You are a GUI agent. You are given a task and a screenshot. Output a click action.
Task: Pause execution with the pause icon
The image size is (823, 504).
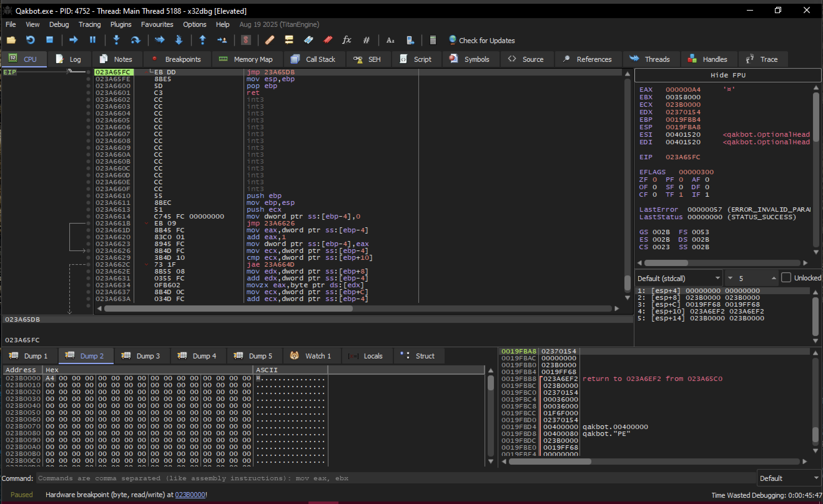(92, 40)
